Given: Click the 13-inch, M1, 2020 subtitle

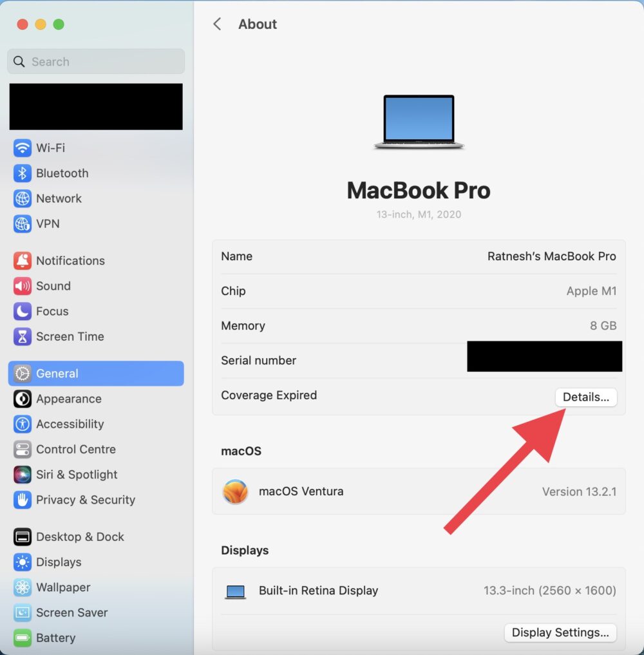Looking at the screenshot, I should tap(419, 214).
